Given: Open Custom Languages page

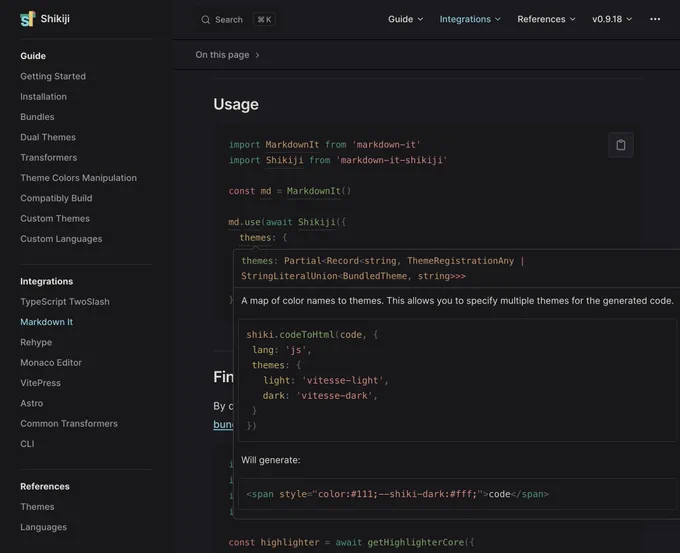Looking at the screenshot, I should (x=61, y=239).
